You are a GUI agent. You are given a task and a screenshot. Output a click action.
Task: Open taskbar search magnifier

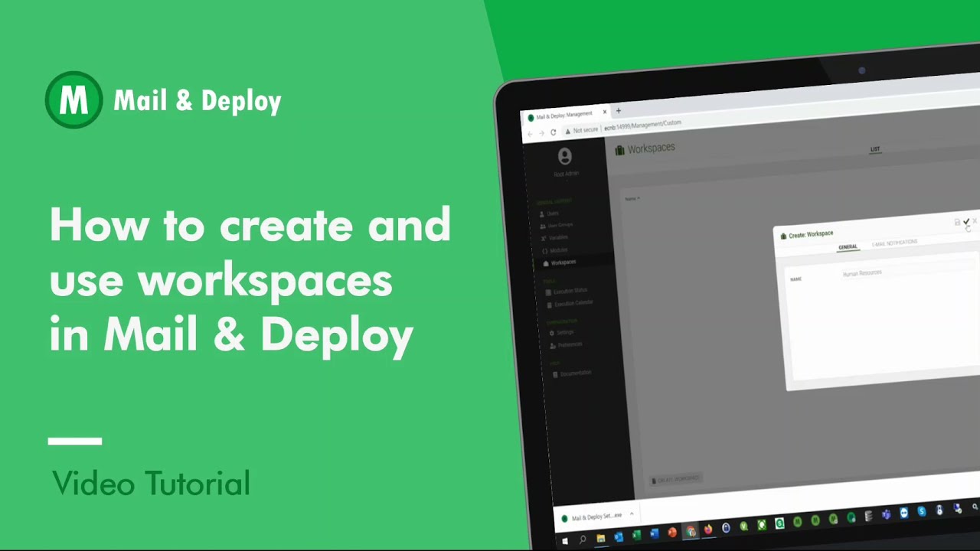[x=583, y=540]
